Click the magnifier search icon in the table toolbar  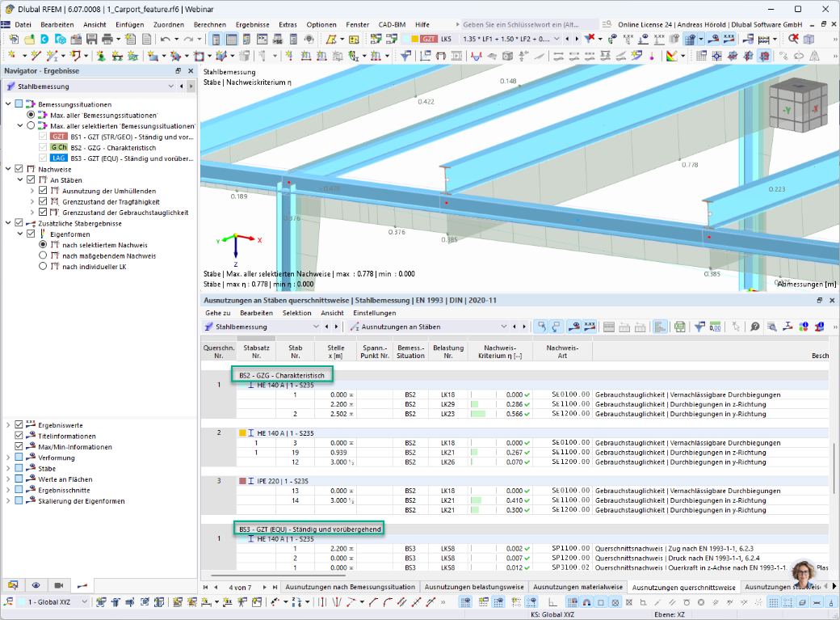(771, 327)
